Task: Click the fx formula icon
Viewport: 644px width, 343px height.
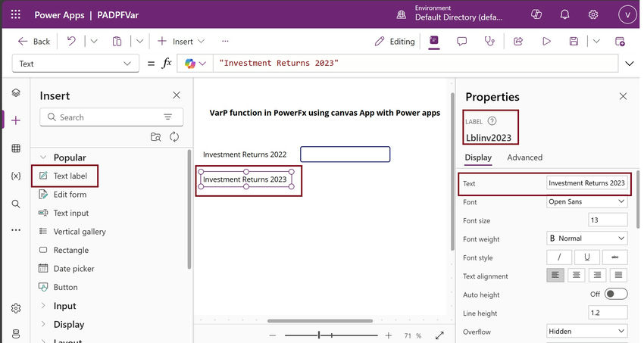Action: tap(167, 63)
